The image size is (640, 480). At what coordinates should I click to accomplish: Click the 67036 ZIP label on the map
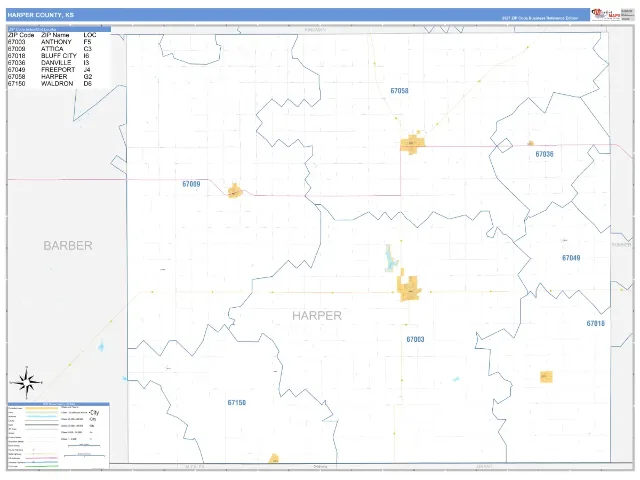point(544,154)
